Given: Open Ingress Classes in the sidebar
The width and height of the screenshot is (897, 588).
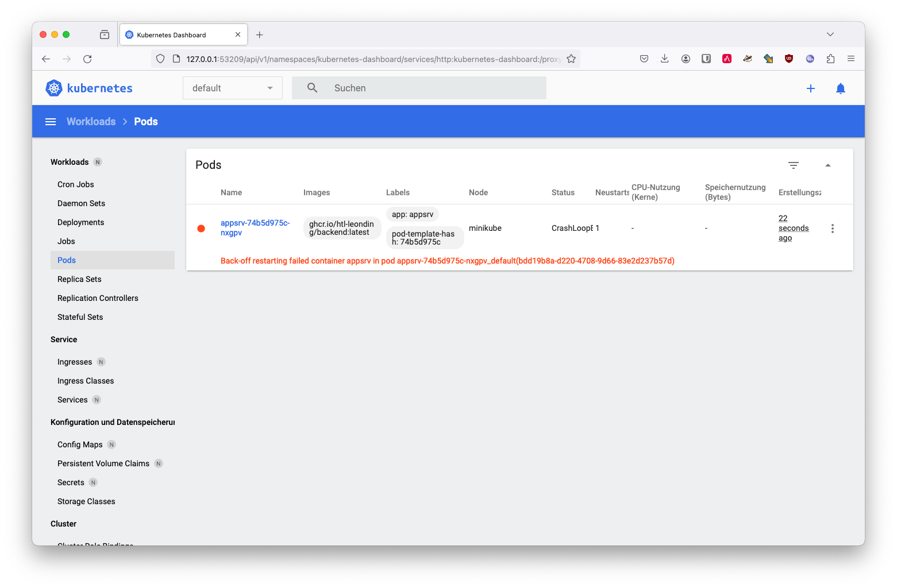Looking at the screenshot, I should point(86,381).
